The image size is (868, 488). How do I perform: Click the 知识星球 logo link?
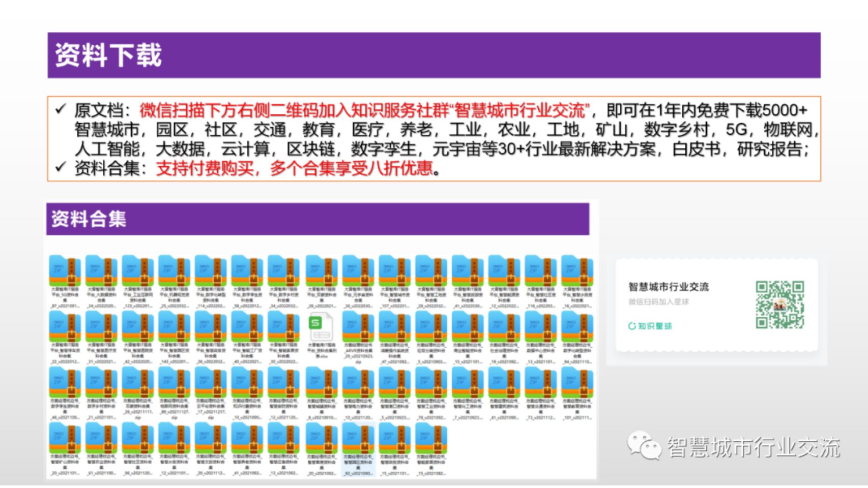point(650,326)
